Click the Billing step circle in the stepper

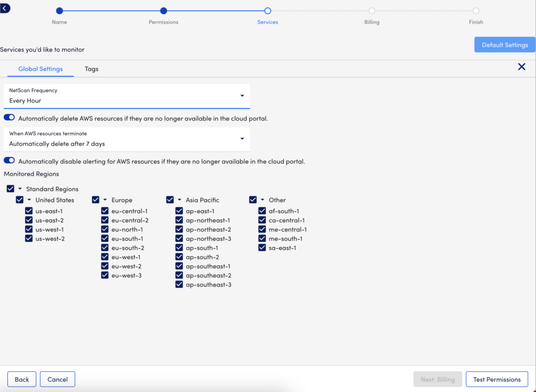(x=372, y=10)
